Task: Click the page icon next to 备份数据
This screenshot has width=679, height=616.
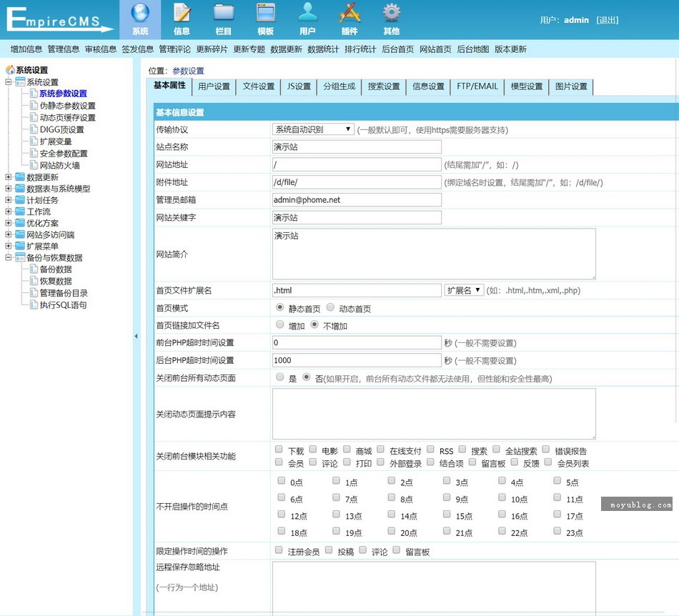Action: [34, 269]
